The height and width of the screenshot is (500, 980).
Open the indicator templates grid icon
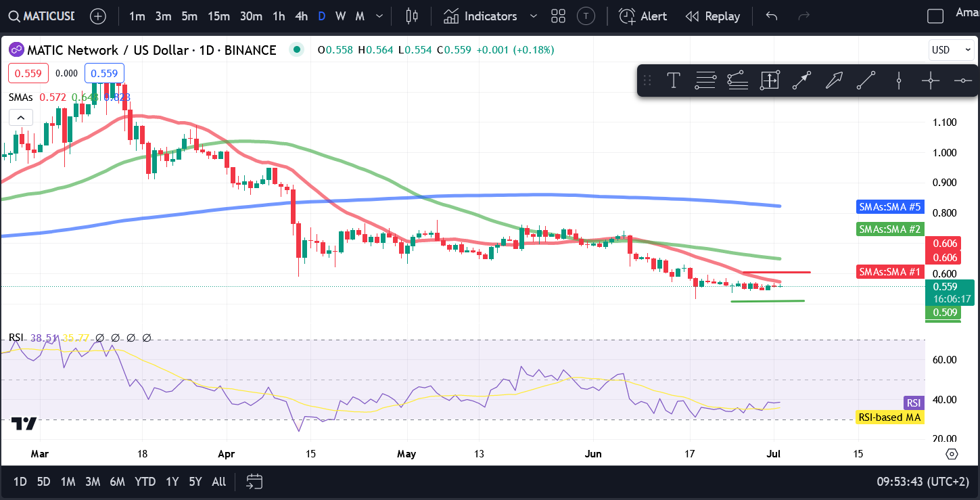tap(558, 16)
